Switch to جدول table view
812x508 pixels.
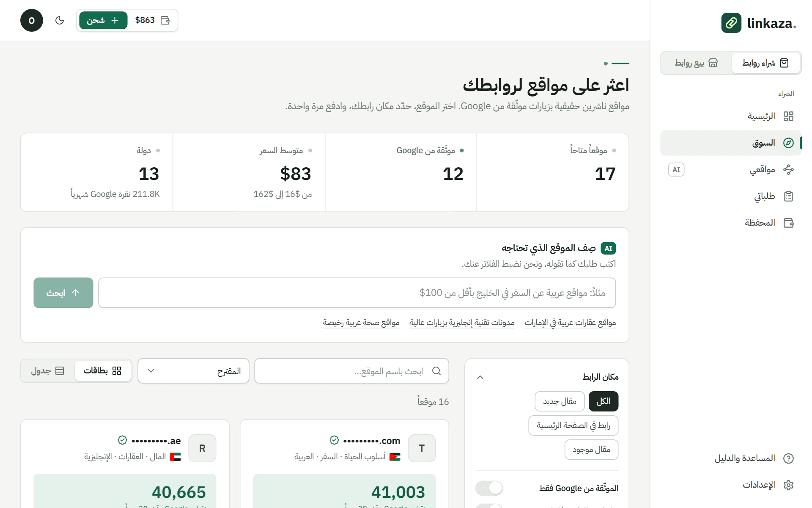[47, 371]
